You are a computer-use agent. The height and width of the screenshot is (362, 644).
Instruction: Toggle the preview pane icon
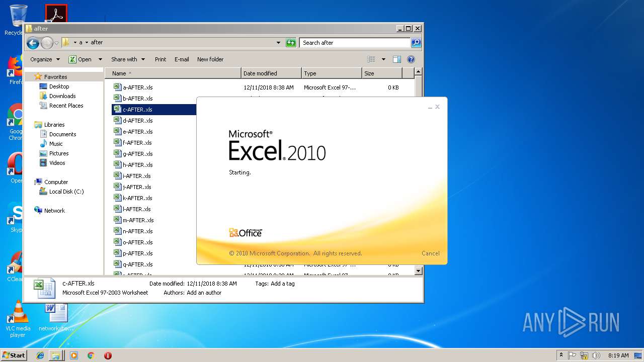tap(397, 59)
